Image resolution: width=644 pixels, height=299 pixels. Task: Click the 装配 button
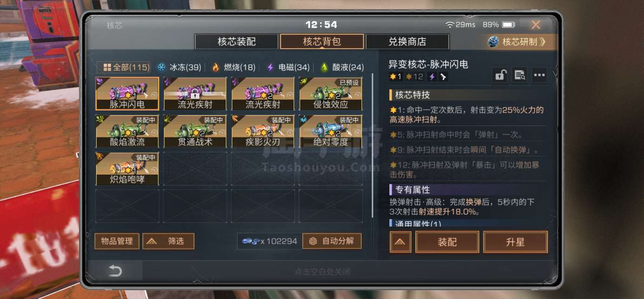(447, 242)
